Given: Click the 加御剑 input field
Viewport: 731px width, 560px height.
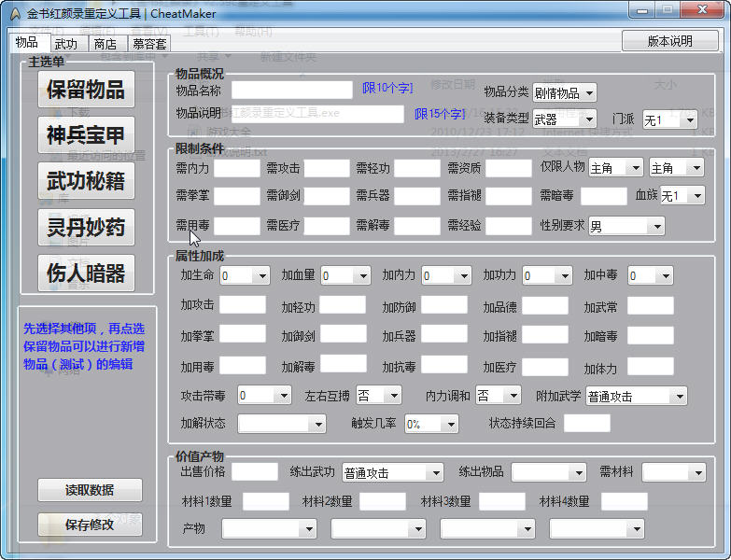Looking at the screenshot, I should (344, 334).
